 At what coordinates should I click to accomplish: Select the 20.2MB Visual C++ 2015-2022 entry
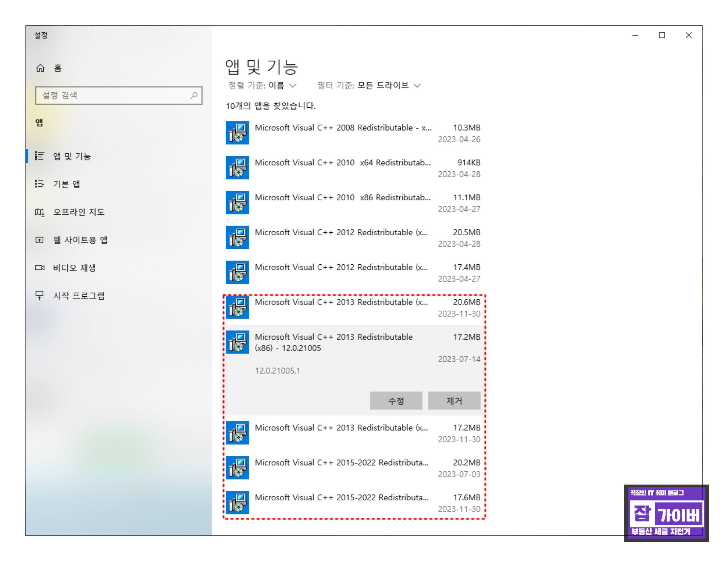coord(343,468)
